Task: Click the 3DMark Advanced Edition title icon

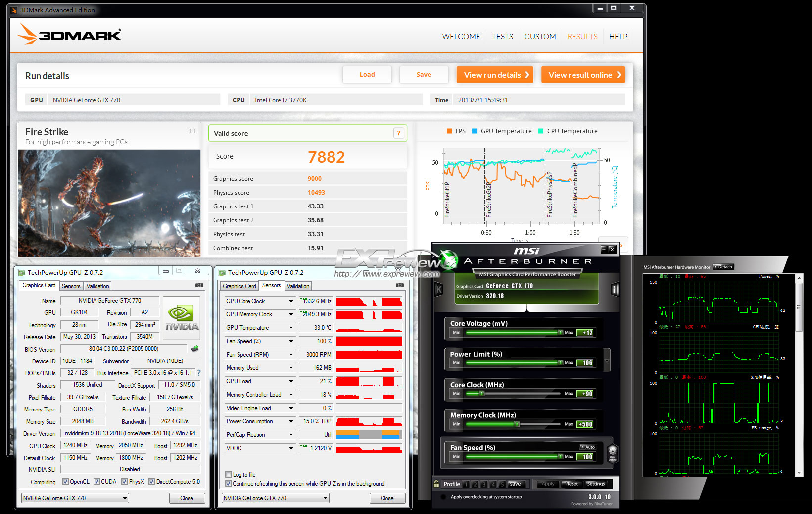Action: coord(13,10)
